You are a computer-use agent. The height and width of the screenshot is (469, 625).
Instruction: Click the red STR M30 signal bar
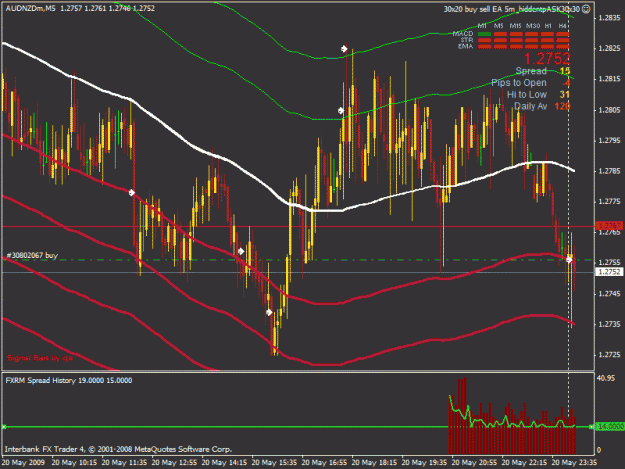point(531,41)
